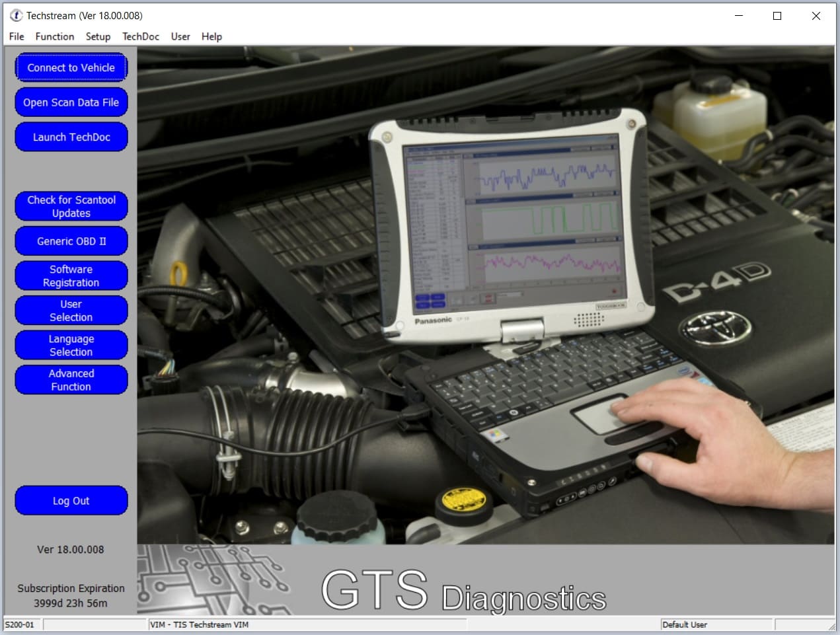Open the File menu
The height and width of the screenshot is (635, 840).
click(x=17, y=36)
